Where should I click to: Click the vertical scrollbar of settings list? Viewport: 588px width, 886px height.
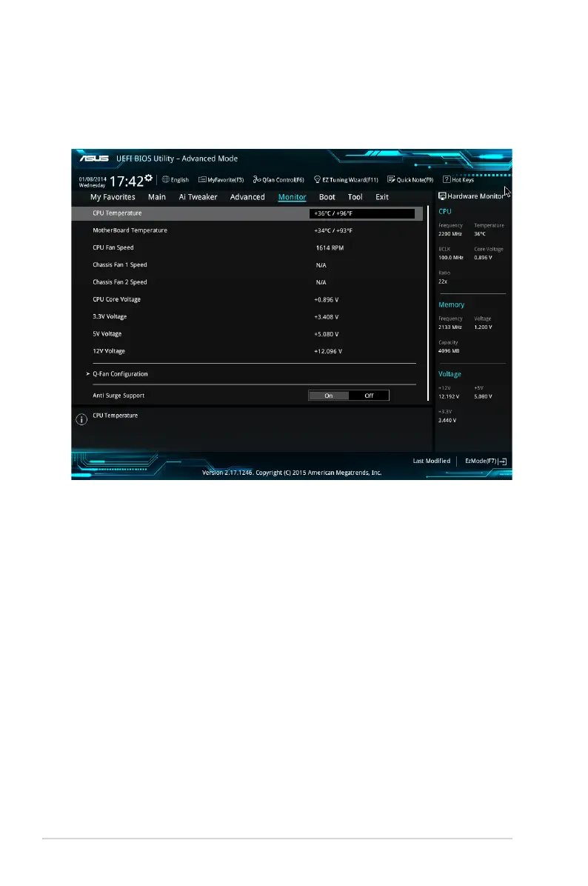(x=428, y=304)
